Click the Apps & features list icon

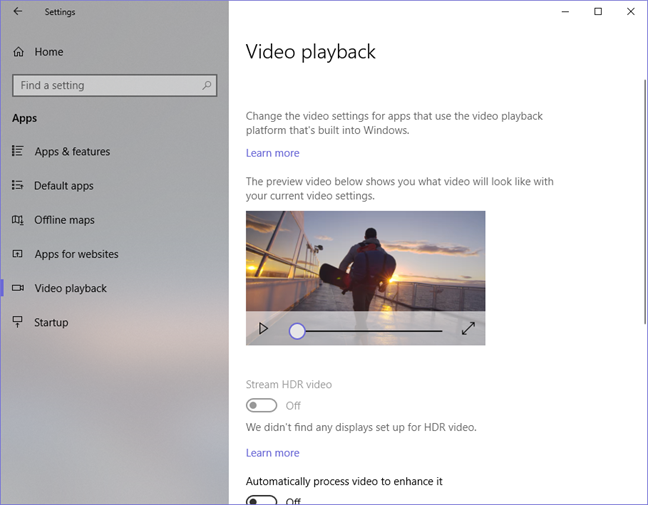tap(18, 151)
